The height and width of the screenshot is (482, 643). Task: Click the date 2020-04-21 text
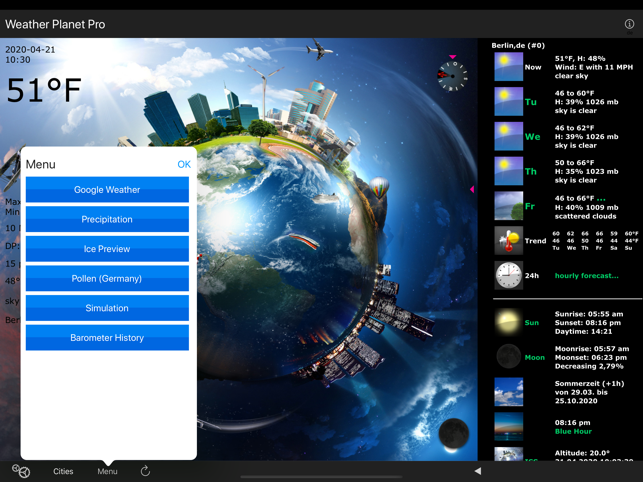[30, 50]
